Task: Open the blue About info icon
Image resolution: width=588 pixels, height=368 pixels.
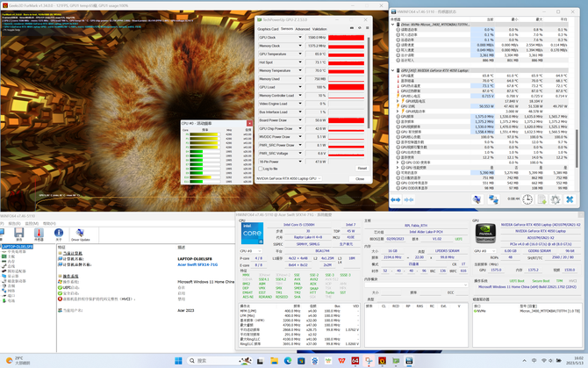Action: click(59, 235)
